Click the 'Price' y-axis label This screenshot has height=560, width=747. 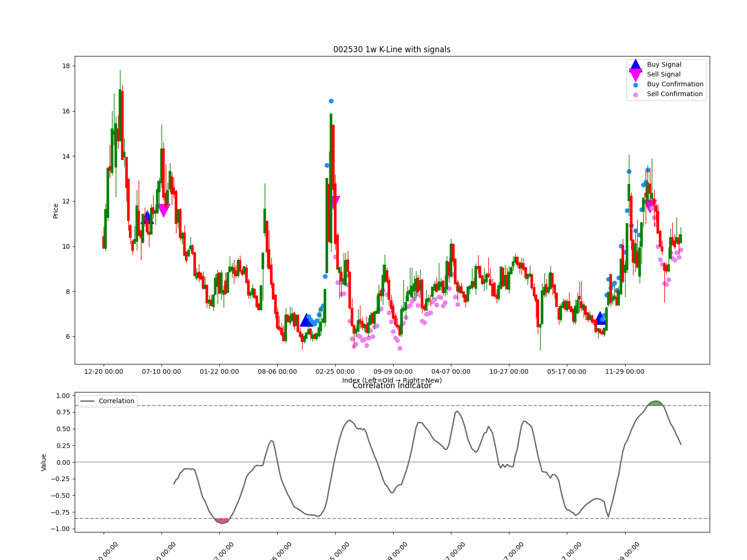[x=56, y=211]
